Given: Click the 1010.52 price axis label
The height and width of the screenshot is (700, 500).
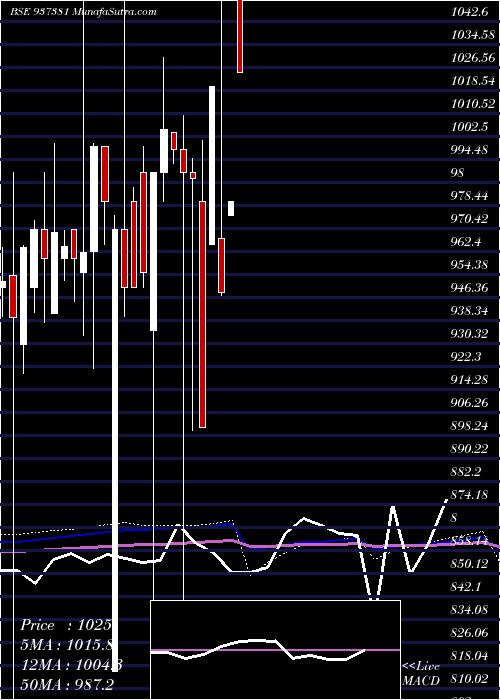Looking at the screenshot, I should pos(473,104).
